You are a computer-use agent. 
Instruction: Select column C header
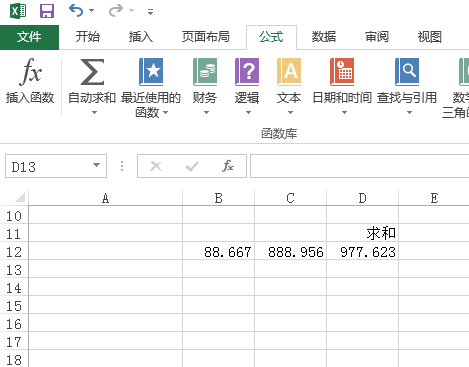tap(290, 198)
